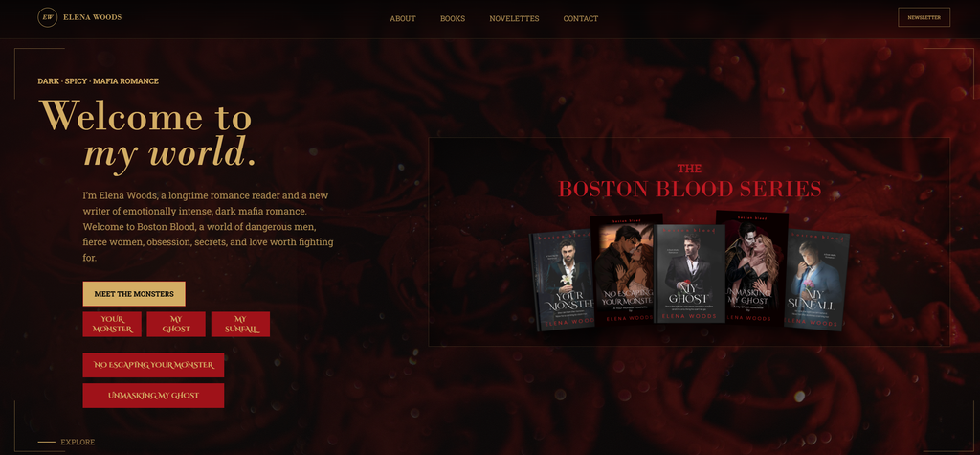This screenshot has width=980, height=455.
Task: Select the Your Monster red button
Action: [x=113, y=324]
